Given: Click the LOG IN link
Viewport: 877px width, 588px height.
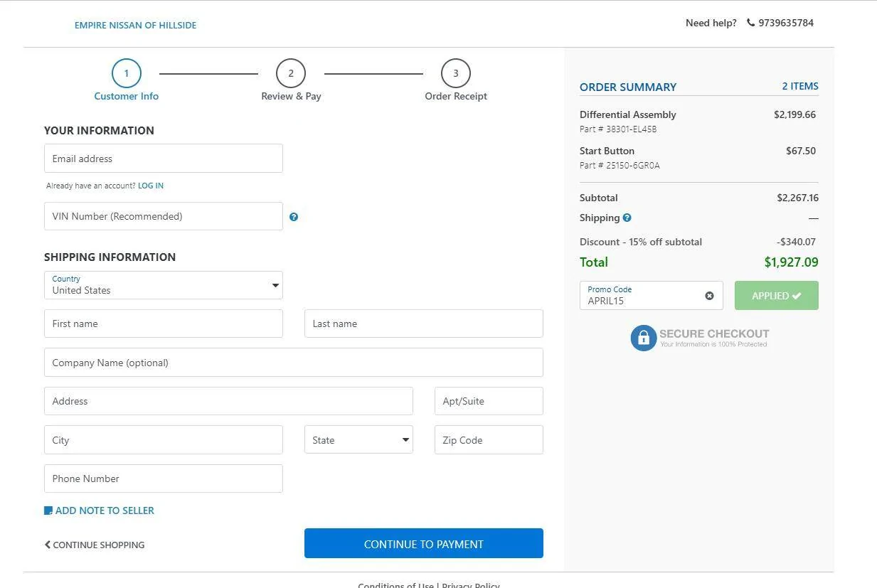Looking at the screenshot, I should (x=151, y=186).
